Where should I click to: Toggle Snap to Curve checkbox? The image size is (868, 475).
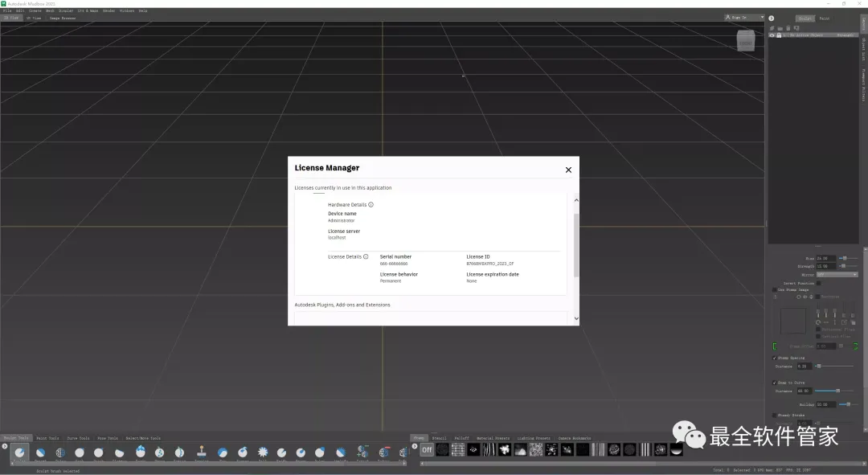point(775,383)
